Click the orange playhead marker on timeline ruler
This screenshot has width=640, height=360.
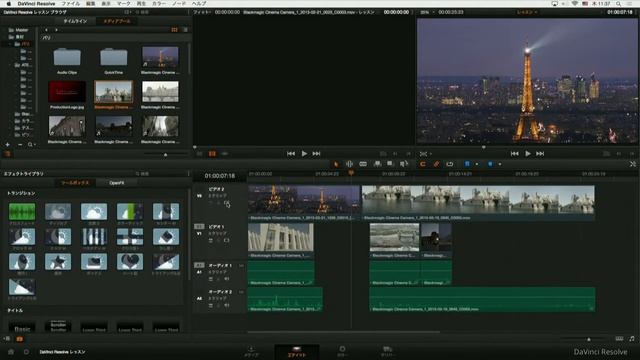point(351,173)
